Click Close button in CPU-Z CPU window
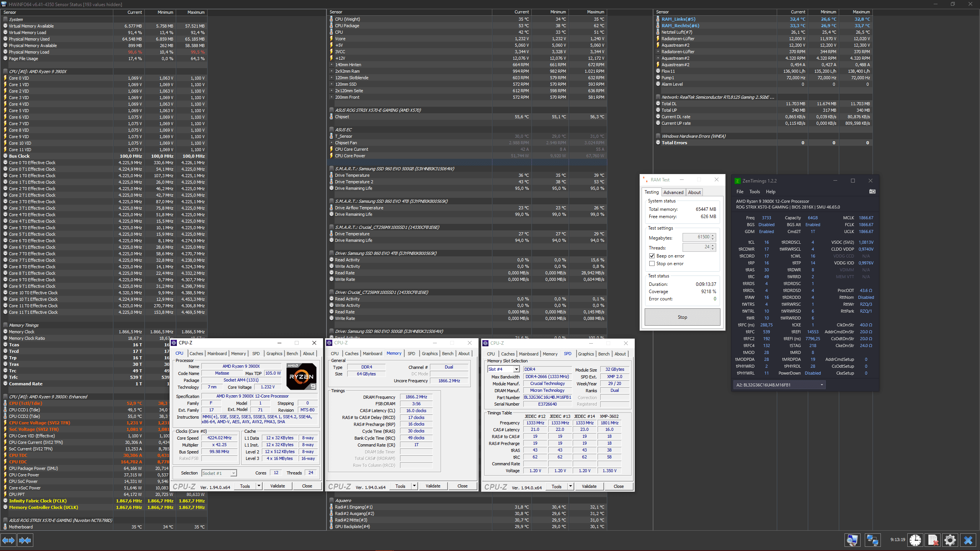The height and width of the screenshot is (551, 980). (307, 486)
